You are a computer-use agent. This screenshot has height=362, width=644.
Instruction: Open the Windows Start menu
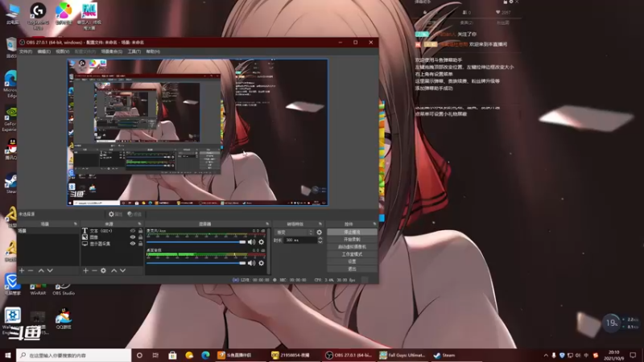pos(8,356)
